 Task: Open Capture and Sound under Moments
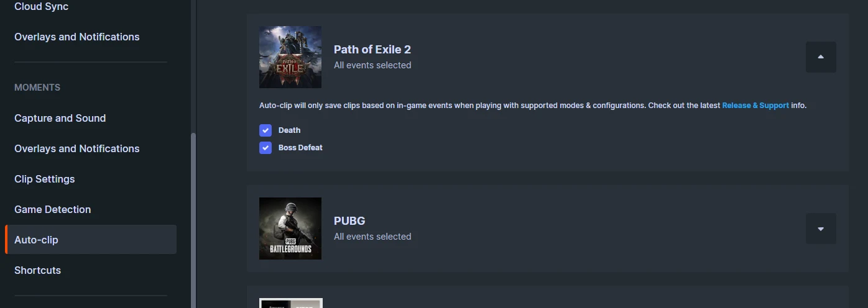pos(60,118)
